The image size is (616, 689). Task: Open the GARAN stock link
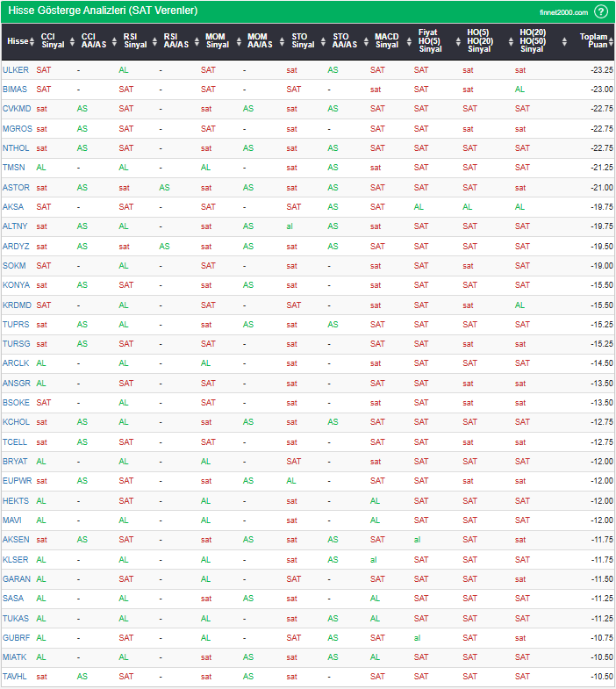click(17, 579)
